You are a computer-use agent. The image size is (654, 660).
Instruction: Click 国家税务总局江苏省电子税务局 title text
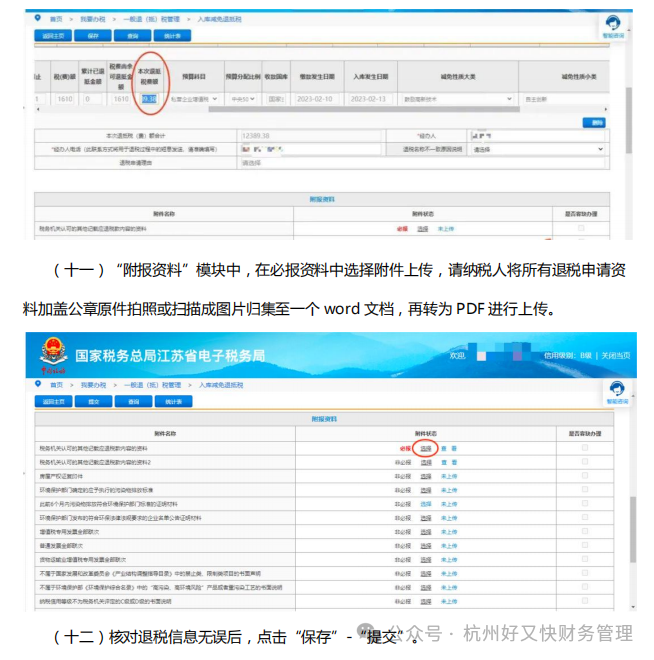click(x=170, y=356)
